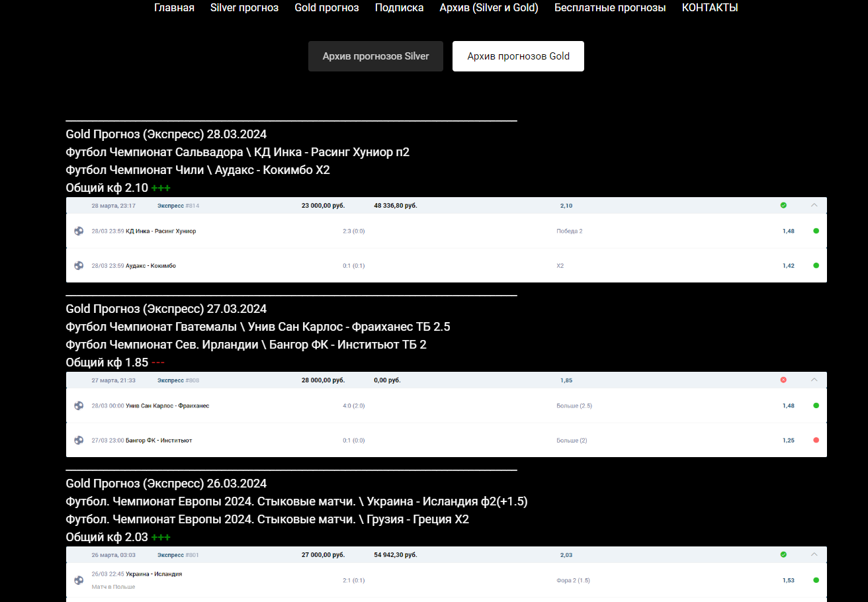The height and width of the screenshot is (602, 868).
Task: Collapse express #808 with chevron arrow
Action: coord(814,380)
